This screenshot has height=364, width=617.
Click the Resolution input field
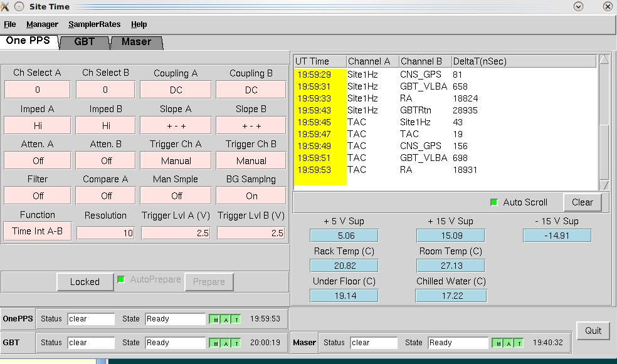click(105, 233)
